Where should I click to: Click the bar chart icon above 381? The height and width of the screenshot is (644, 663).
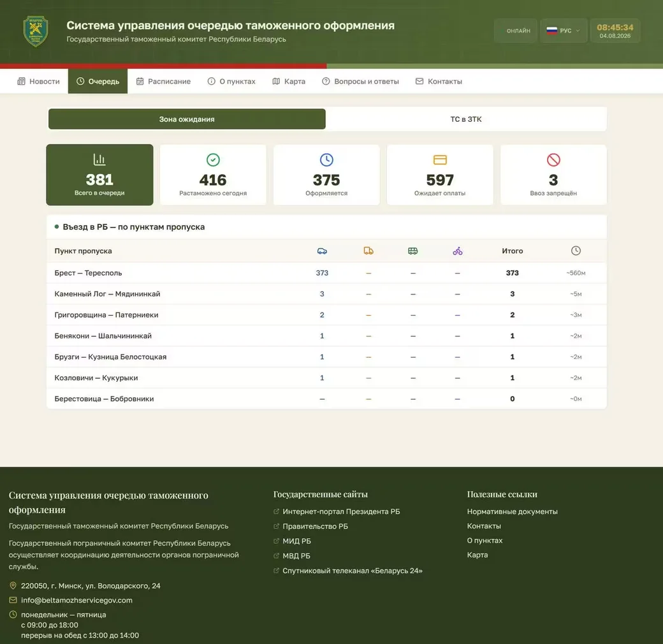point(99,159)
